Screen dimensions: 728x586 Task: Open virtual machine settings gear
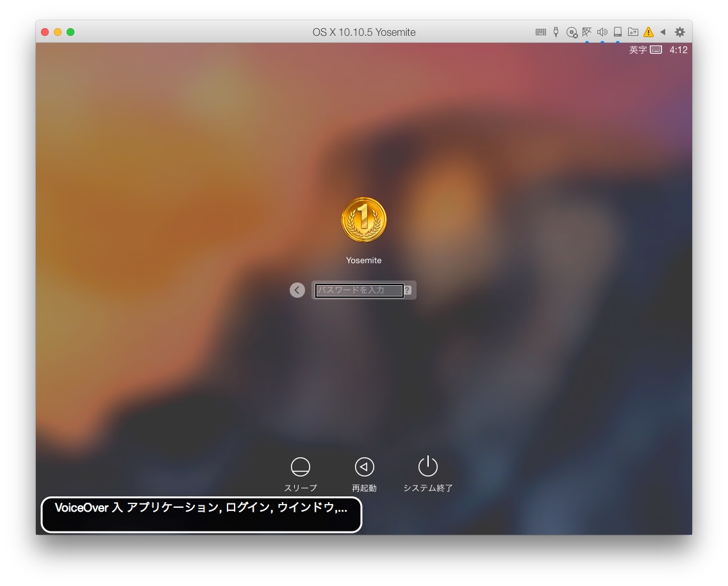tap(680, 32)
